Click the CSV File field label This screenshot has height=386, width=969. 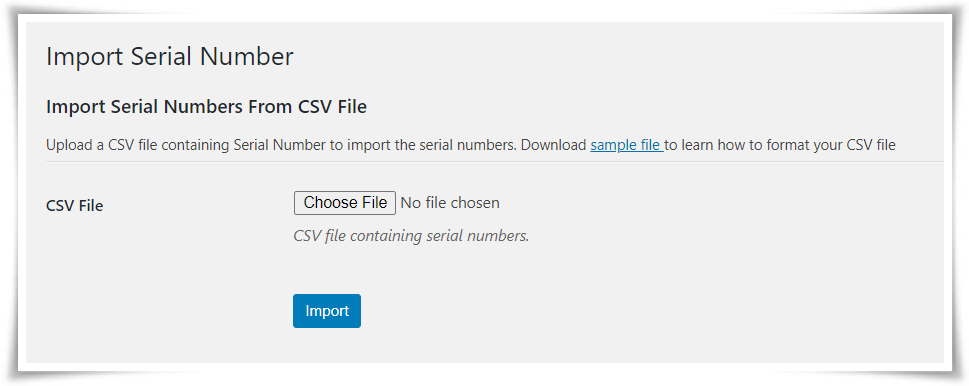point(75,206)
